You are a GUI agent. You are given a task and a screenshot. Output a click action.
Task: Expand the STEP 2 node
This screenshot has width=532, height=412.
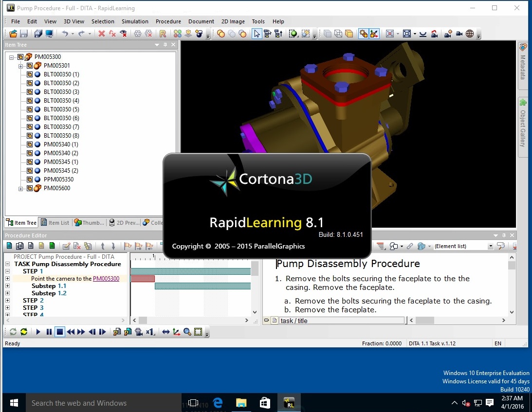pyautogui.click(x=7, y=301)
